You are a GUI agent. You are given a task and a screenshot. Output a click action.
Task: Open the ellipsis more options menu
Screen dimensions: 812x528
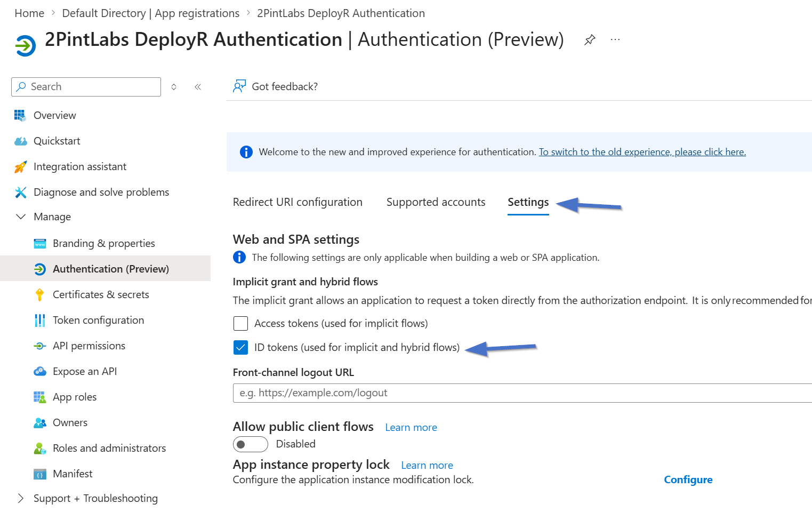[x=615, y=40]
